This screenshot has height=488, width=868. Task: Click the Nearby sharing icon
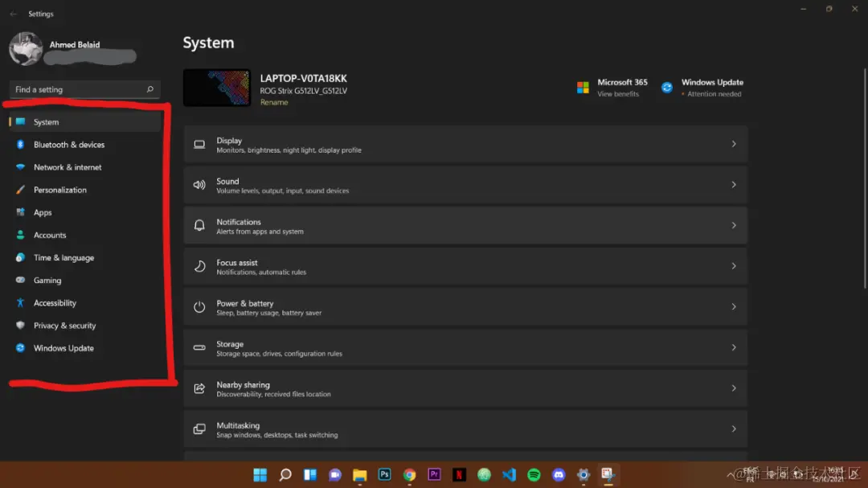click(x=199, y=388)
